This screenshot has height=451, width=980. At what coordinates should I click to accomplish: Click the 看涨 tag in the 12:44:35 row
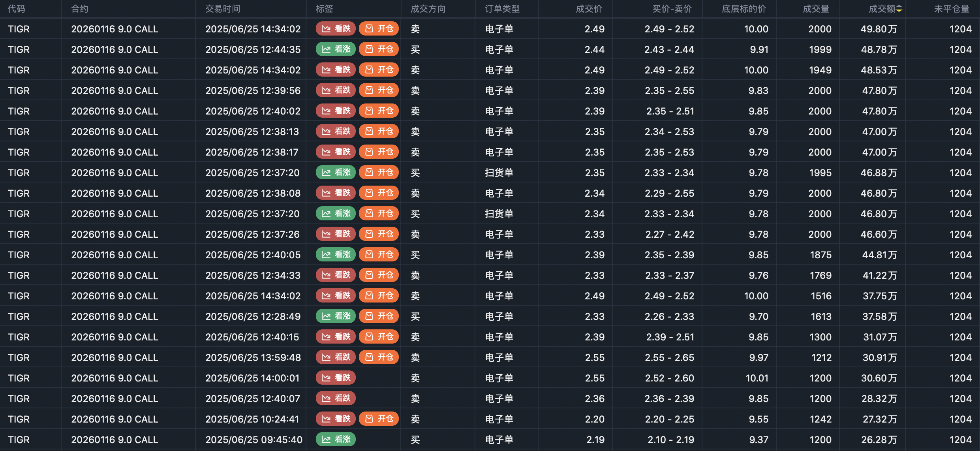[x=336, y=49]
